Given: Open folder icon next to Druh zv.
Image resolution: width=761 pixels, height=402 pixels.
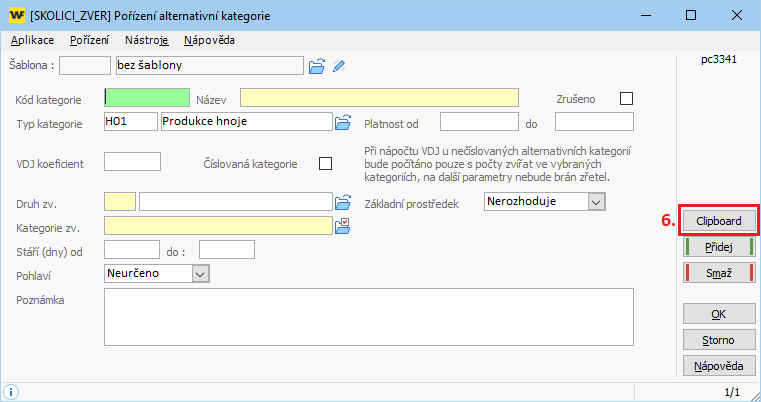Looking at the screenshot, I should click(343, 201).
